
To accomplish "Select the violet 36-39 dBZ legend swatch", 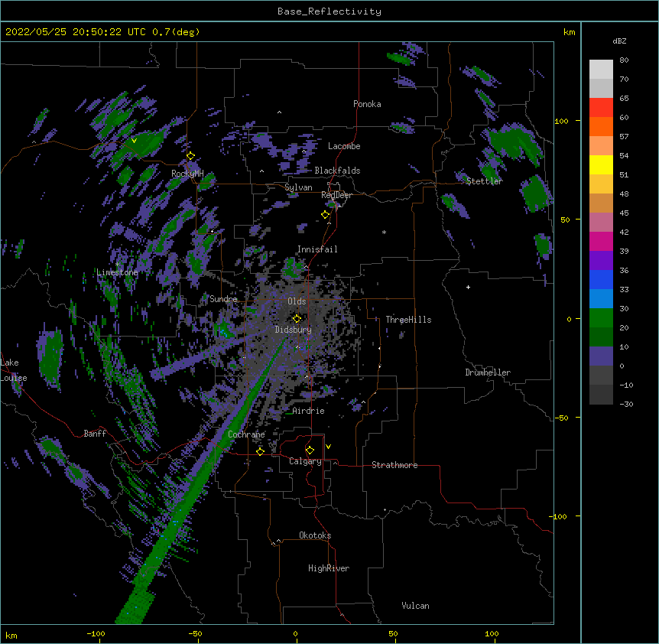I will tap(601, 261).
